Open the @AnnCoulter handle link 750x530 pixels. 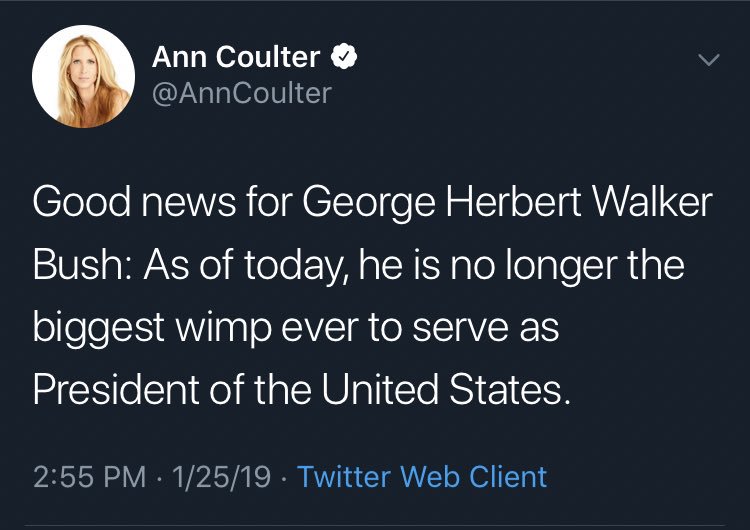click(242, 93)
